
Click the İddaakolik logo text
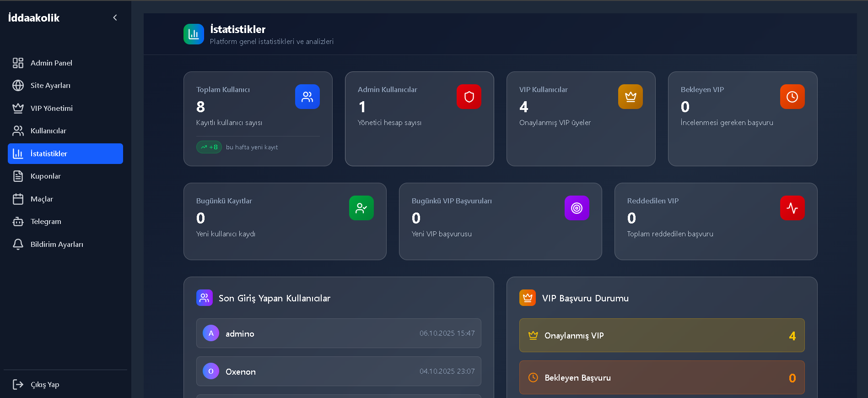pos(34,18)
